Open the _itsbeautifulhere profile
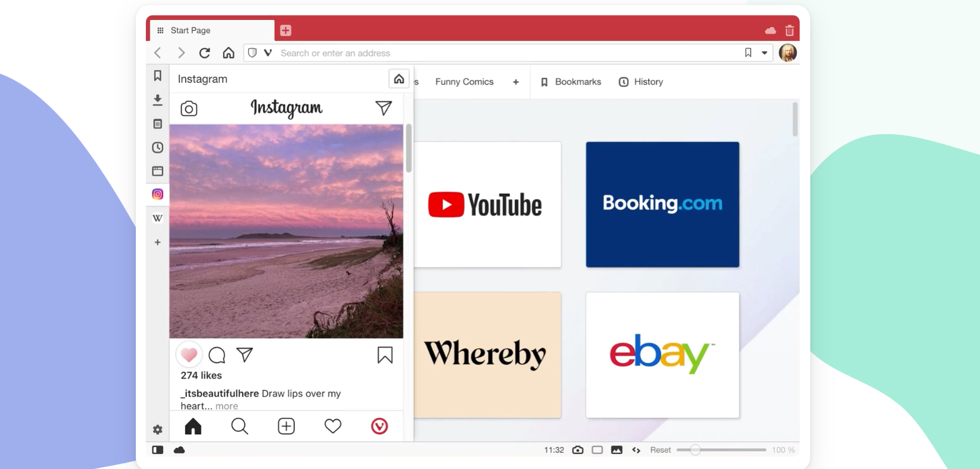 (x=220, y=393)
